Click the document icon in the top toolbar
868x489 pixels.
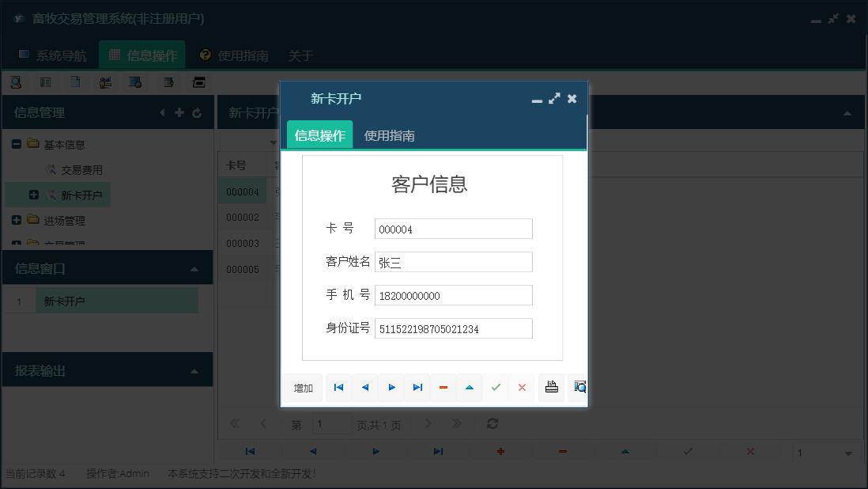(74, 81)
